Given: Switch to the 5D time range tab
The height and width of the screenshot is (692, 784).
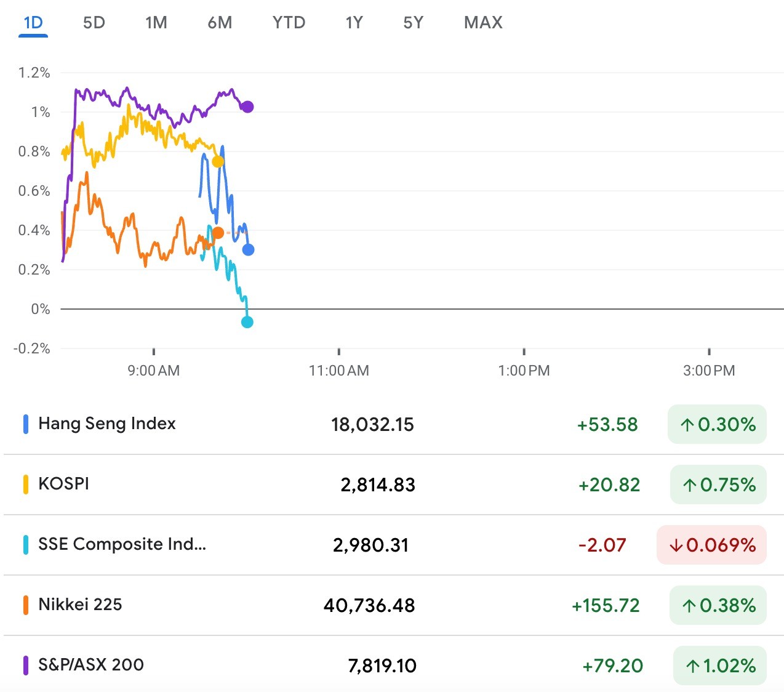Looking at the screenshot, I should (94, 23).
